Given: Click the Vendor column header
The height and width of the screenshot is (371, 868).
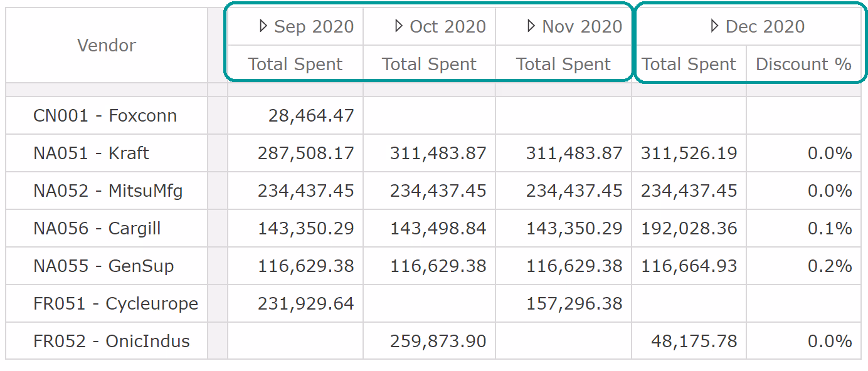Looking at the screenshot, I should point(107,45).
